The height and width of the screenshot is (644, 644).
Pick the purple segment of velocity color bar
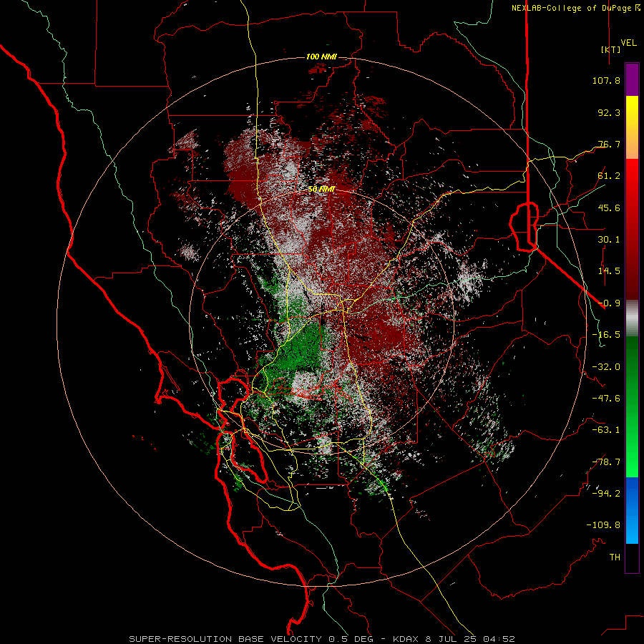[632, 80]
